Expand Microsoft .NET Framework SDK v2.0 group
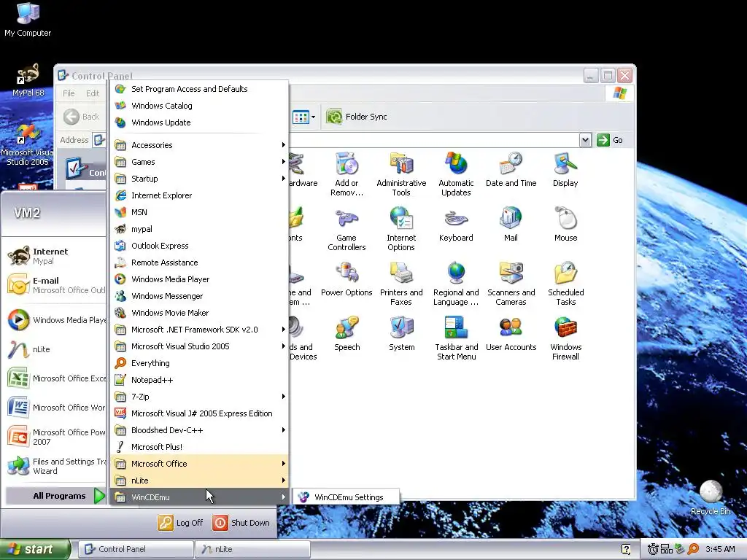 pyautogui.click(x=199, y=330)
